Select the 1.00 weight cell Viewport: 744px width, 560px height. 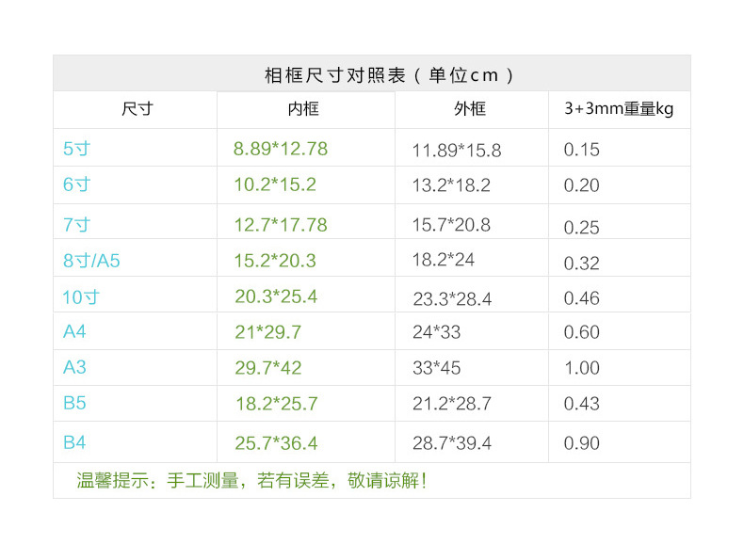tap(581, 368)
